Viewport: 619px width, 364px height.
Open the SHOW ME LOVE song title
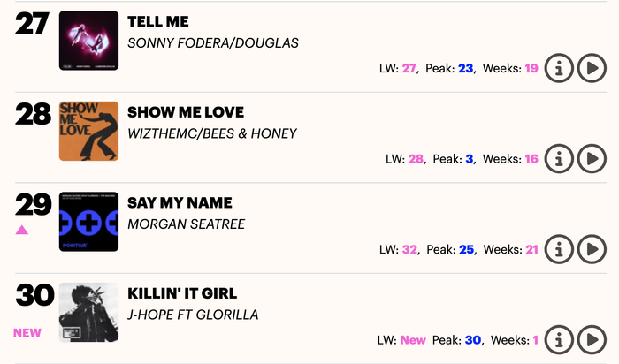186,112
